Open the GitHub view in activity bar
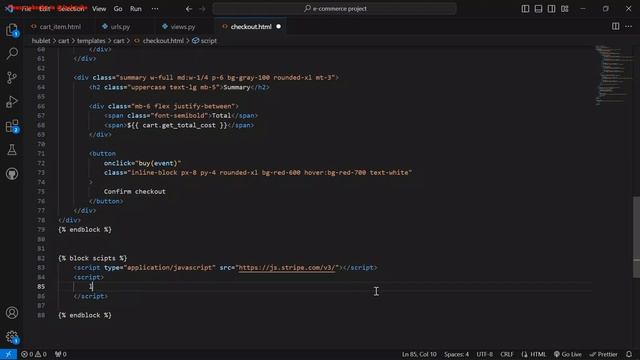The height and width of the screenshot is (360, 640). pyautogui.click(x=12, y=174)
